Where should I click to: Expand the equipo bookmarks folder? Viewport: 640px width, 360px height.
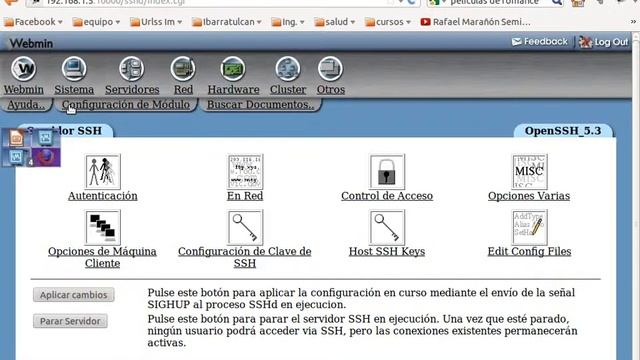pyautogui.click(x=96, y=22)
